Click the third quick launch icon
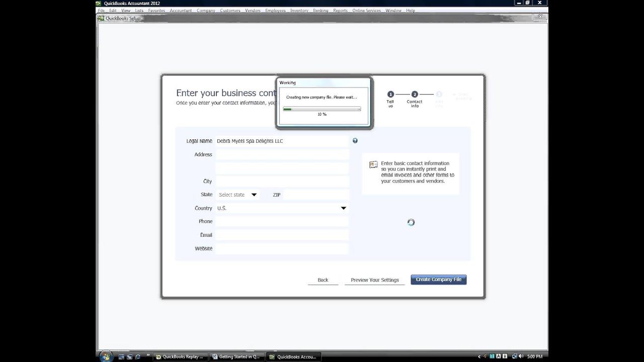 137,356
